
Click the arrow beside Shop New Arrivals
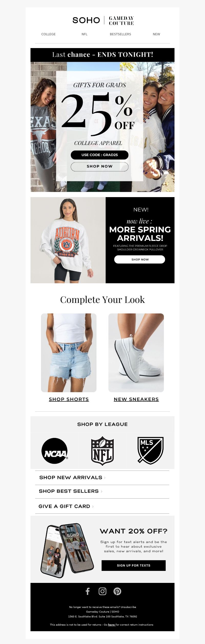tap(105, 478)
